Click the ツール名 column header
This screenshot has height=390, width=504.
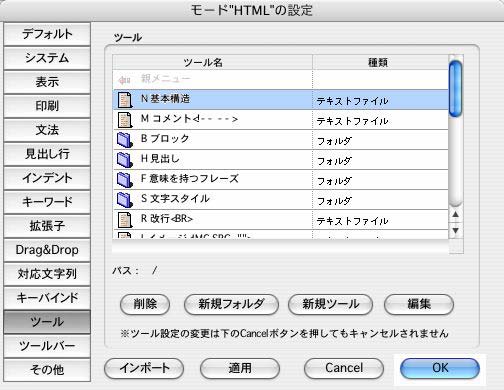tap(213, 62)
